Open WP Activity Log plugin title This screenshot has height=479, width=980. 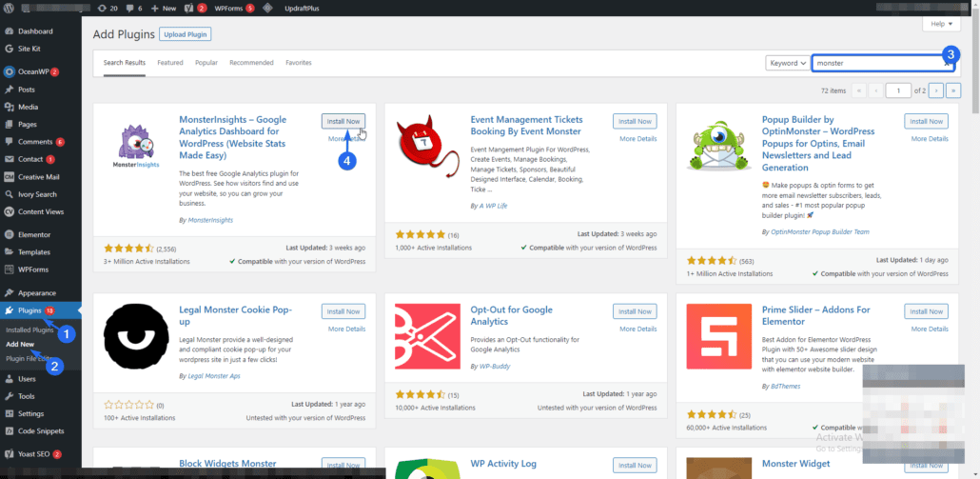tap(503, 464)
